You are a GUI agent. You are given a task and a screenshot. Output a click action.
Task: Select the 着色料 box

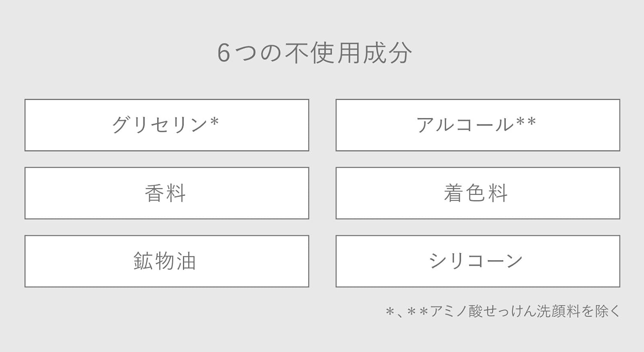pyautogui.click(x=477, y=193)
